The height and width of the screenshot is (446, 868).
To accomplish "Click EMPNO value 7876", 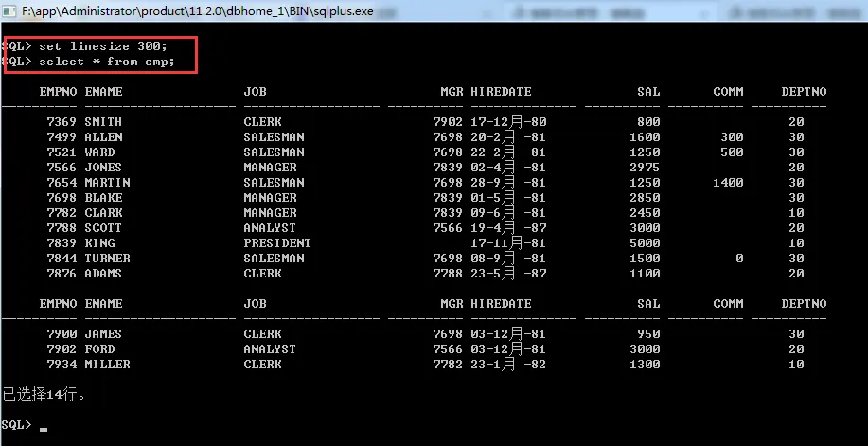I will (x=62, y=273).
